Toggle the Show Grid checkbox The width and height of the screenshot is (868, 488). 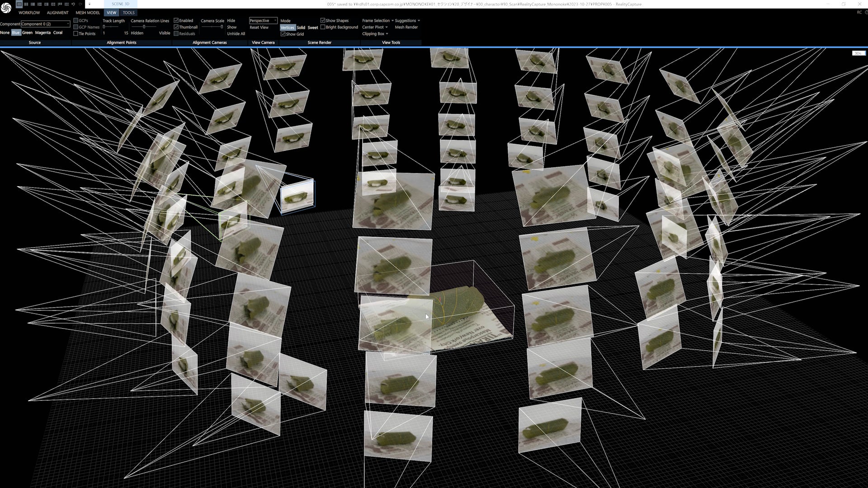(x=283, y=34)
